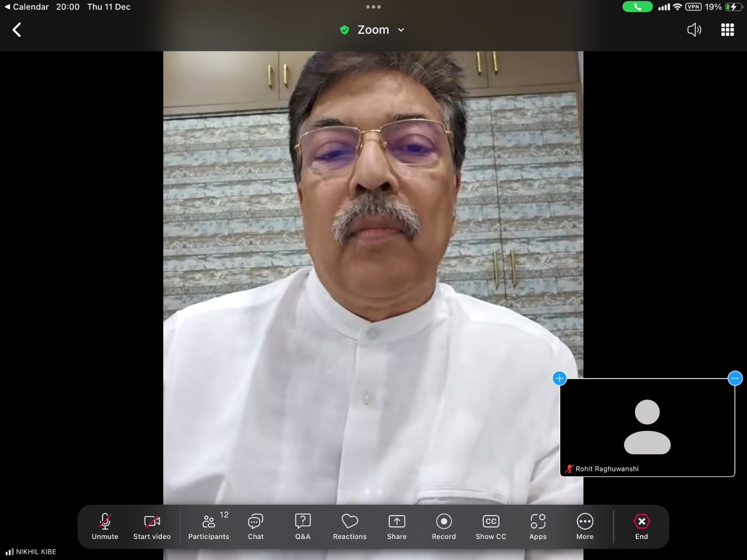Show closed captions via Show CC
Image resolution: width=747 pixels, height=560 pixels.
click(491, 526)
